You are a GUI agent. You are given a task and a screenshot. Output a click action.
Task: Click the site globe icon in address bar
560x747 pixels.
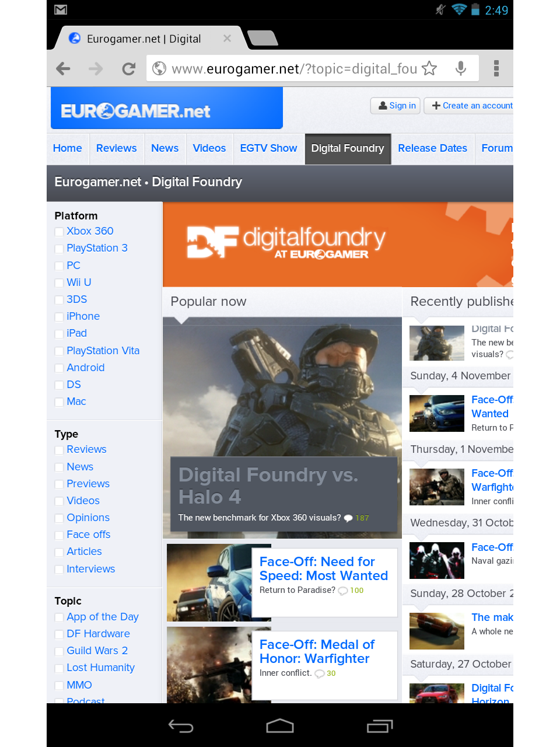[159, 68]
